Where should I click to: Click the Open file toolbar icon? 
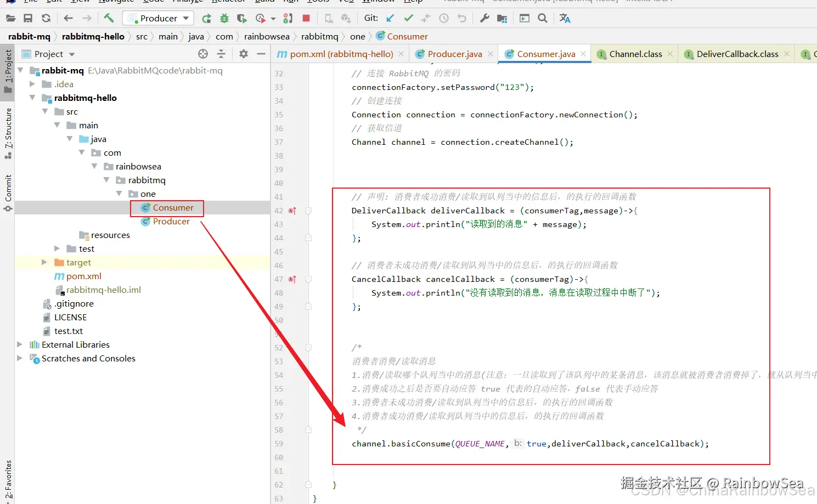pos(10,19)
